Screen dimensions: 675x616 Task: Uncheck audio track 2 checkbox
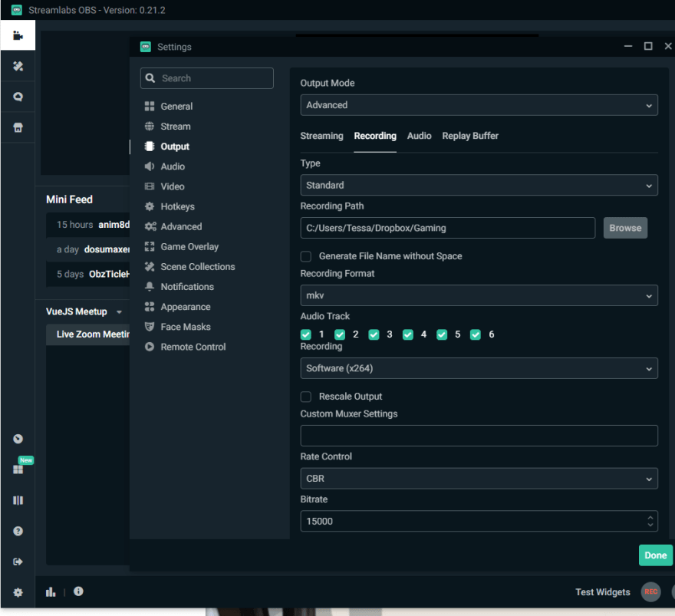click(340, 334)
